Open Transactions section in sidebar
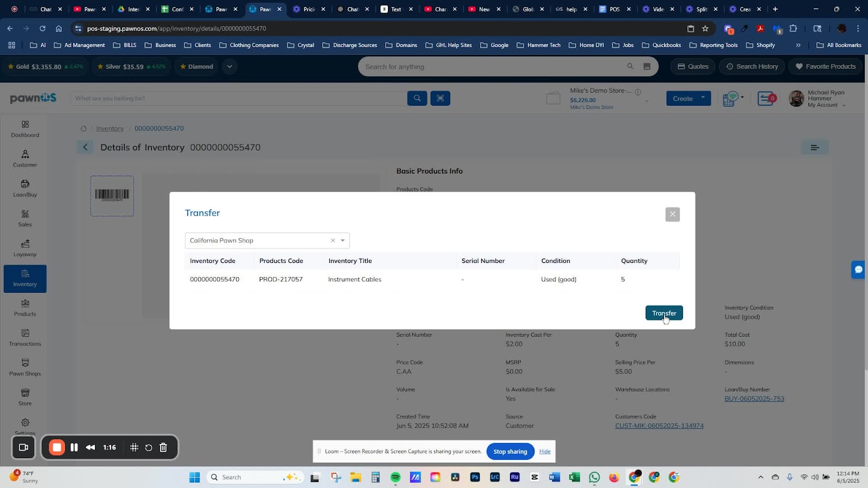Viewport: 868px width, 488px height. (x=25, y=338)
